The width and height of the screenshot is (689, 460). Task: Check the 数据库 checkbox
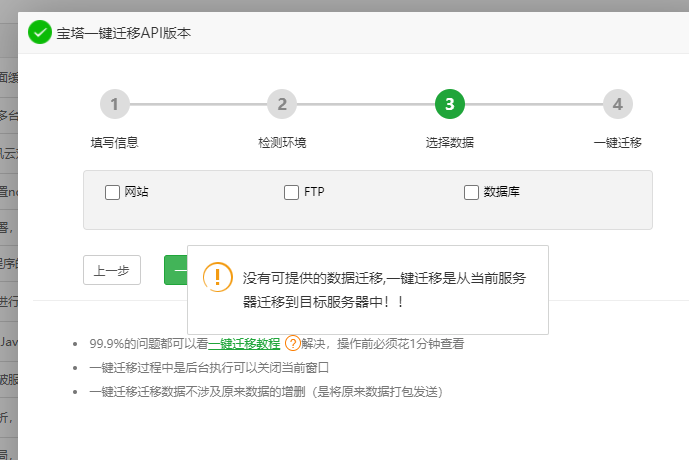[x=471, y=192]
